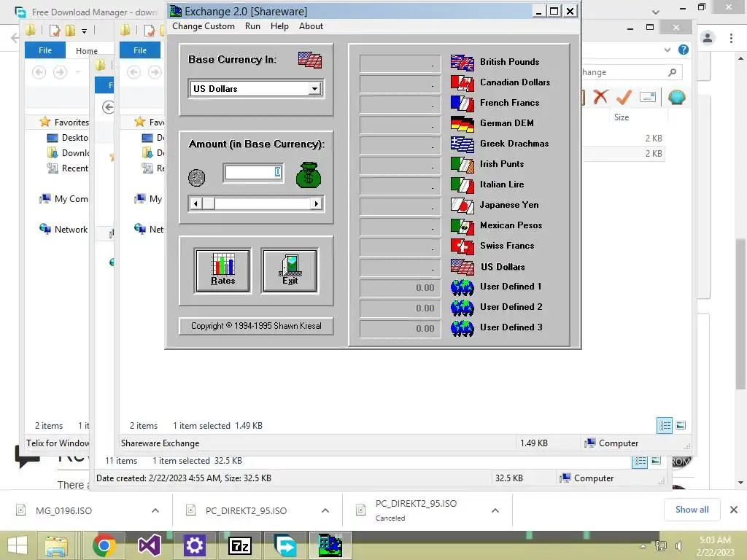Click the red X delete icon in Explorer

(x=600, y=97)
